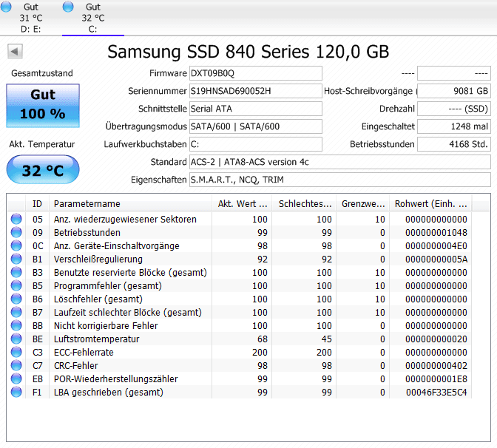Click the blue status icon for C: drive

click(x=68, y=7)
